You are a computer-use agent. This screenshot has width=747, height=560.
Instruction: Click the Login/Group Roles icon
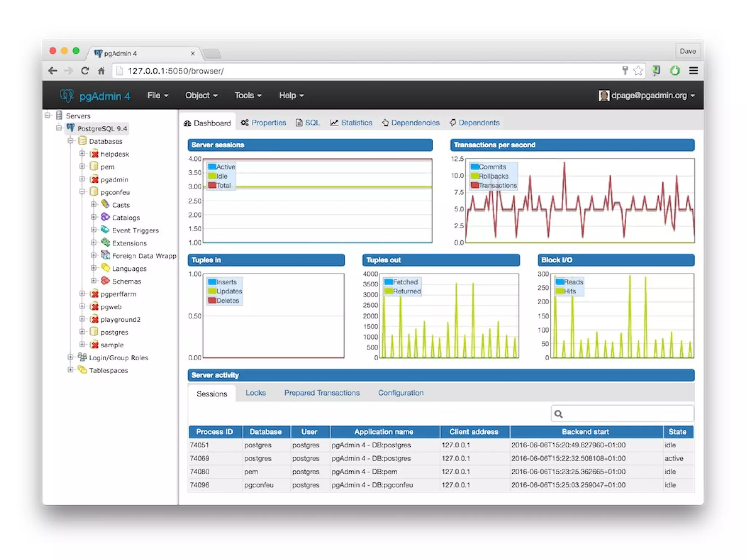click(82, 357)
